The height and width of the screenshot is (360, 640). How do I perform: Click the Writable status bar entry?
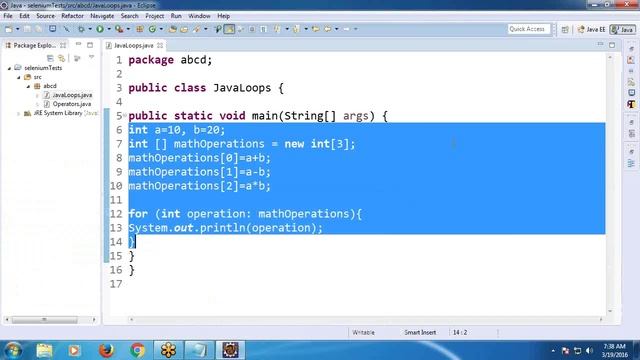(x=363, y=333)
